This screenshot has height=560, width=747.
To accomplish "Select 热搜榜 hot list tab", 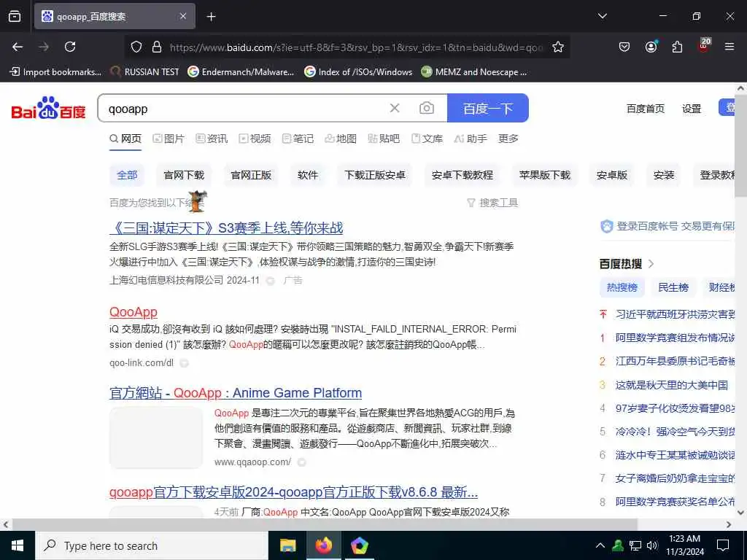I will coord(622,287).
